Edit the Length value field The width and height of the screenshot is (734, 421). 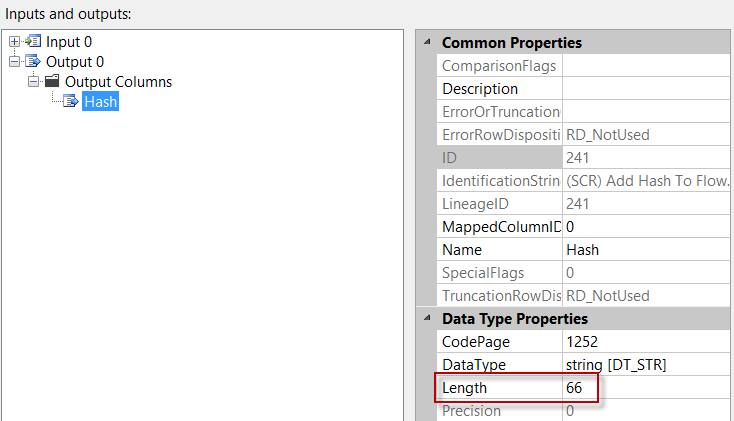click(645, 388)
